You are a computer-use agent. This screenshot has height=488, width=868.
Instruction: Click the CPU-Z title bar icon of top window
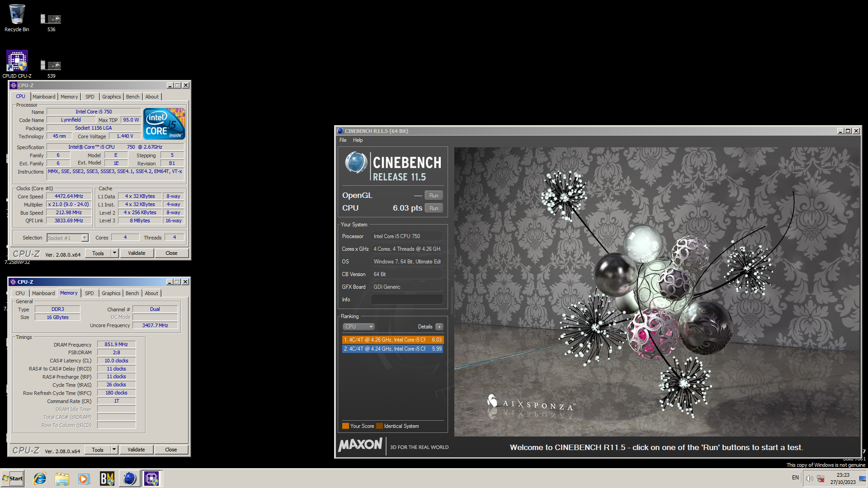click(14, 85)
